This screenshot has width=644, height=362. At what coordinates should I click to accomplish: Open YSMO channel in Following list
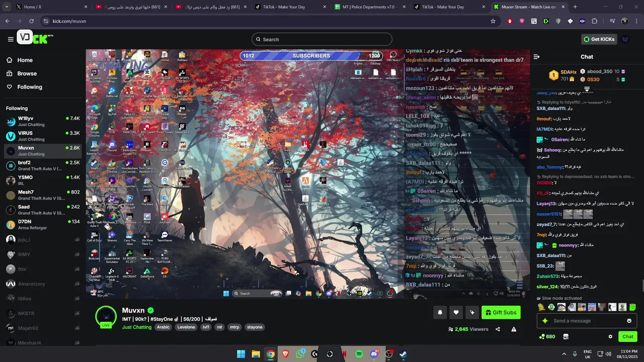tap(43, 180)
